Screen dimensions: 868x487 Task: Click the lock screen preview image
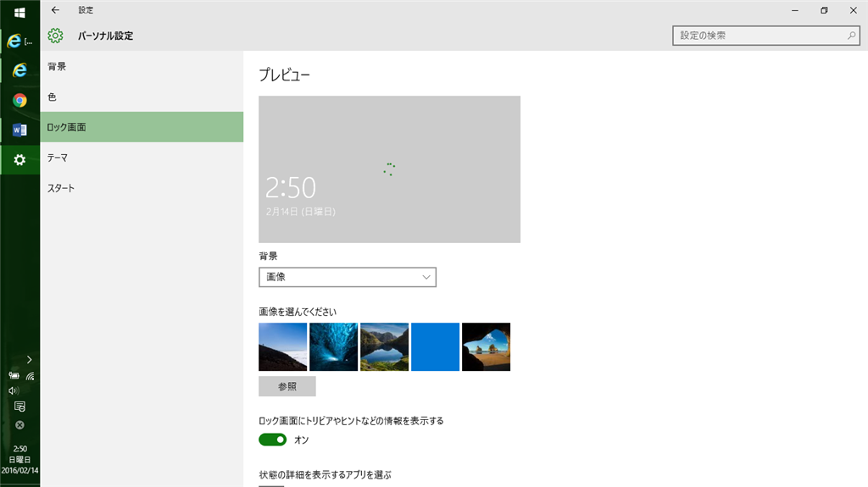point(389,169)
